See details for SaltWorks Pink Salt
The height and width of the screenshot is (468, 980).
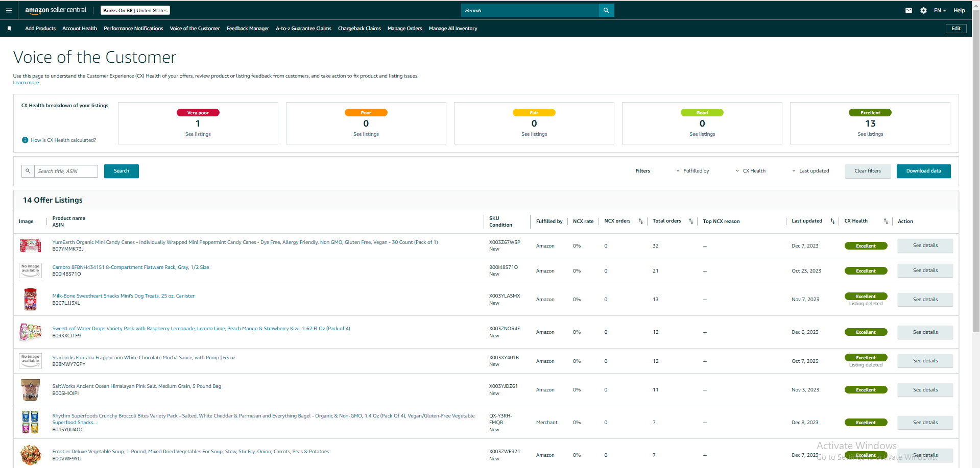(x=925, y=390)
